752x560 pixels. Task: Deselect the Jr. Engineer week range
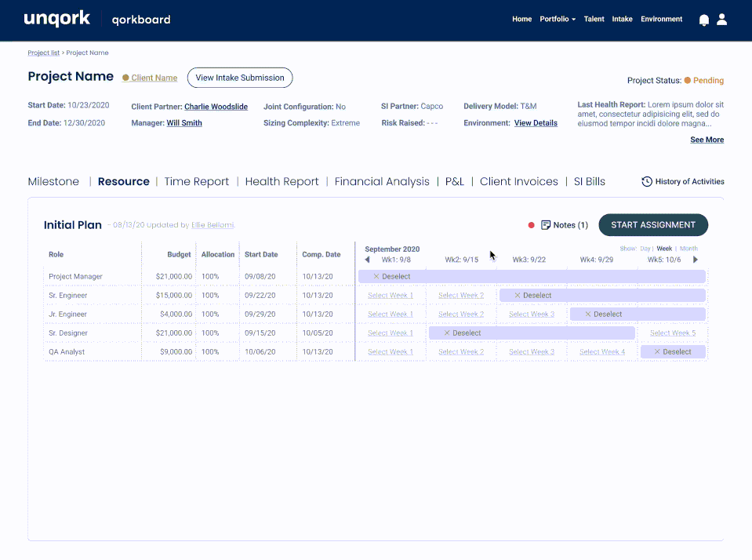click(x=603, y=314)
